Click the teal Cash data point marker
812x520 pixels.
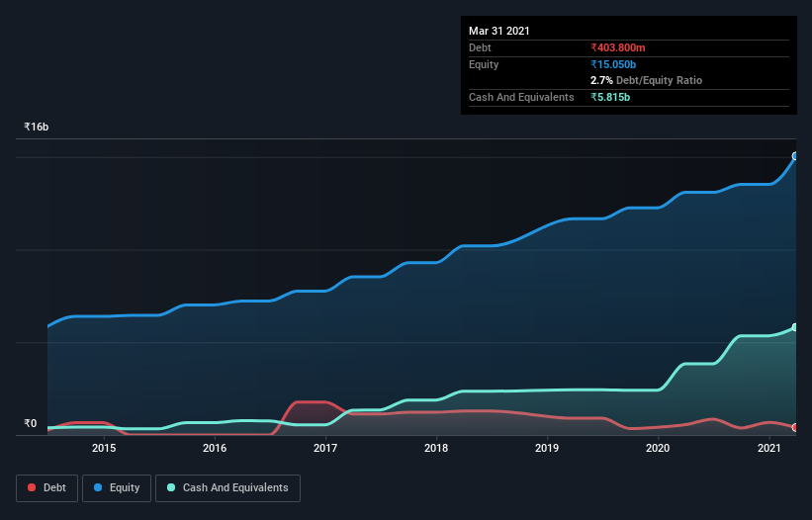(795, 327)
